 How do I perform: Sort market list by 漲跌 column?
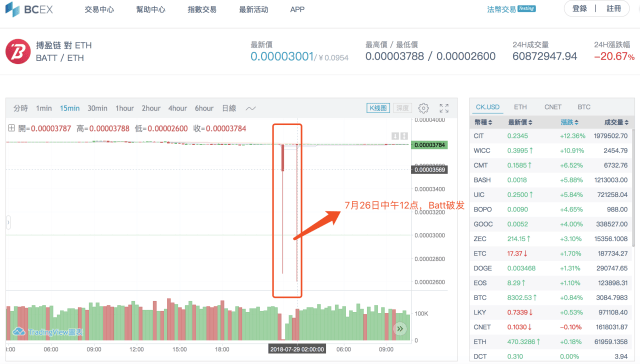click(569, 122)
